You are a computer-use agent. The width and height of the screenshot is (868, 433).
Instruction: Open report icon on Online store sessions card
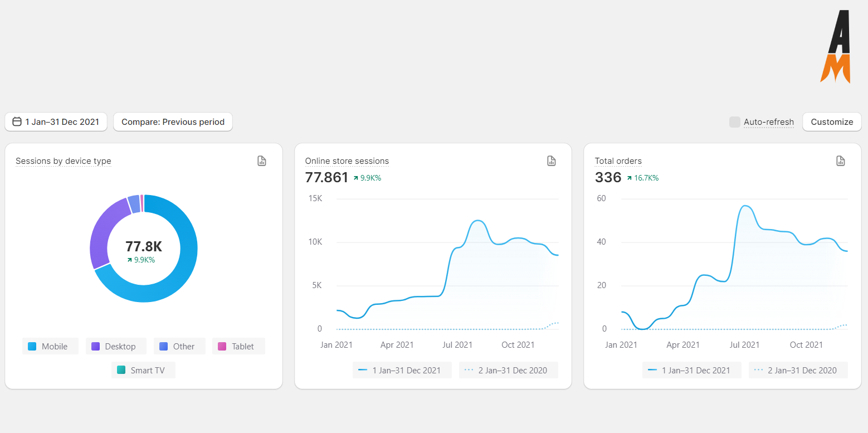tap(552, 161)
